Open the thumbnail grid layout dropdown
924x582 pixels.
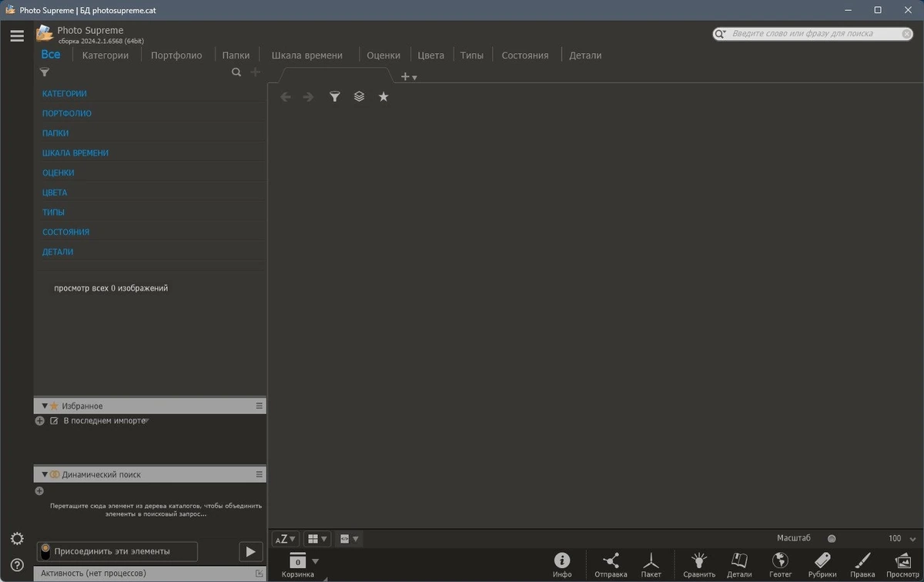pyautogui.click(x=316, y=539)
